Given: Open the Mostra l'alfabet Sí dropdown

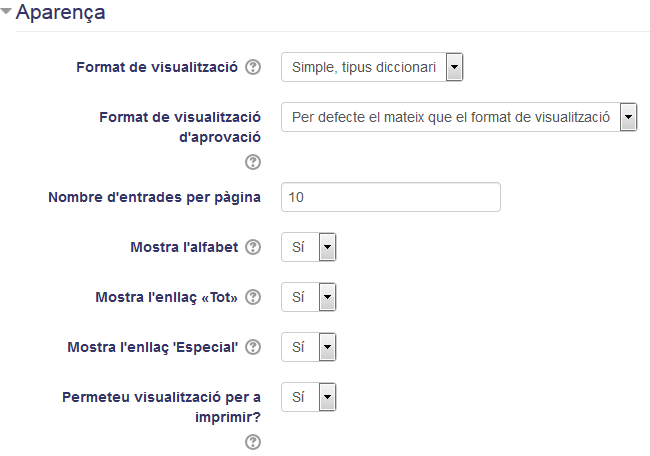Looking at the screenshot, I should coord(308,247).
